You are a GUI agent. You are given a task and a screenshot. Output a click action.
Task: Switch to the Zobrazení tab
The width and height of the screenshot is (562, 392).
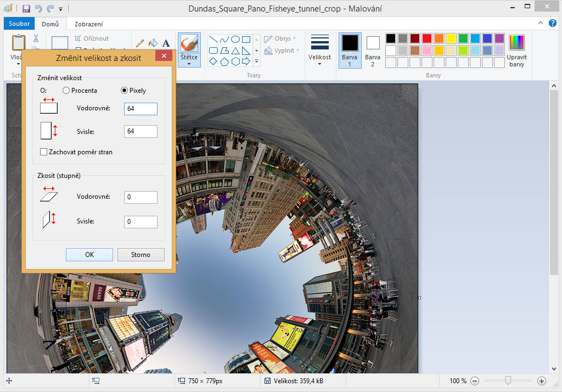(88, 24)
